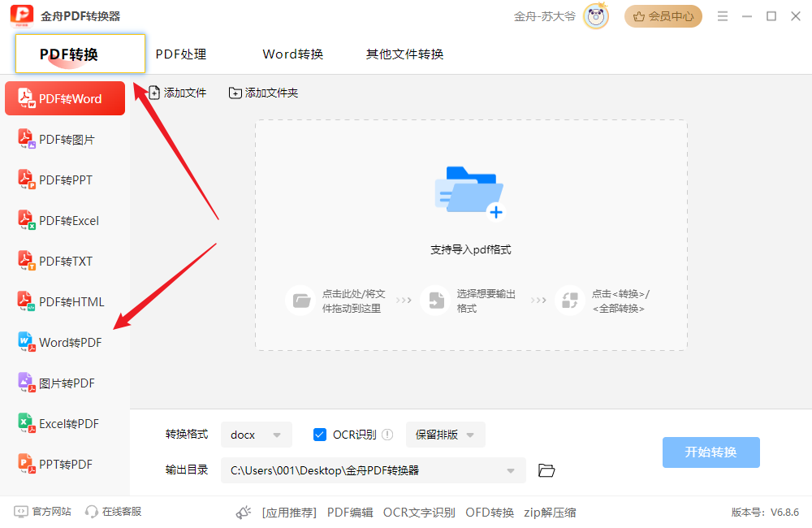Open the 输出目录 path dropdown
The height and width of the screenshot is (528, 812).
(x=373, y=470)
